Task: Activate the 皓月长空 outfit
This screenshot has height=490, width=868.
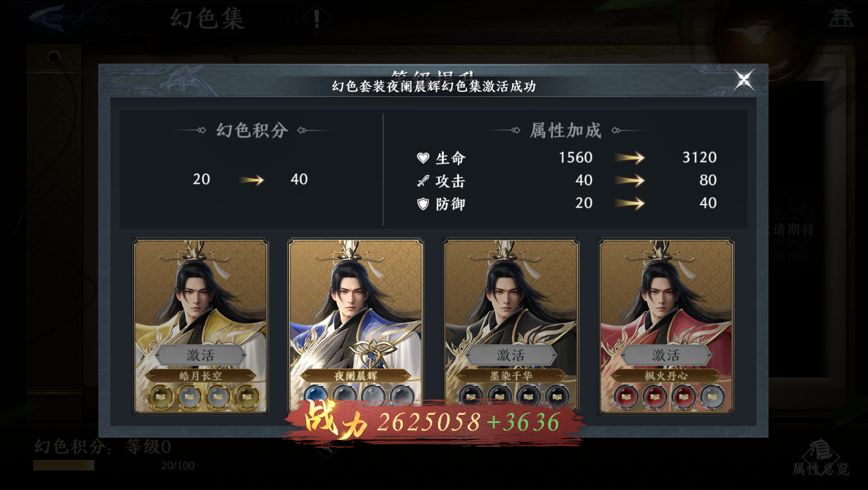Action: (200, 355)
